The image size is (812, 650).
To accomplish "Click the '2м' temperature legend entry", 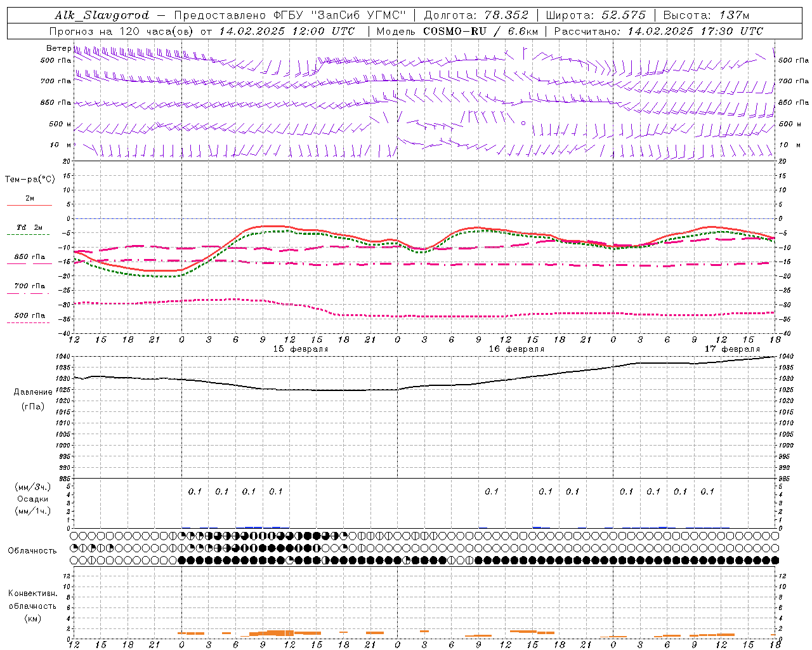I will (30, 199).
